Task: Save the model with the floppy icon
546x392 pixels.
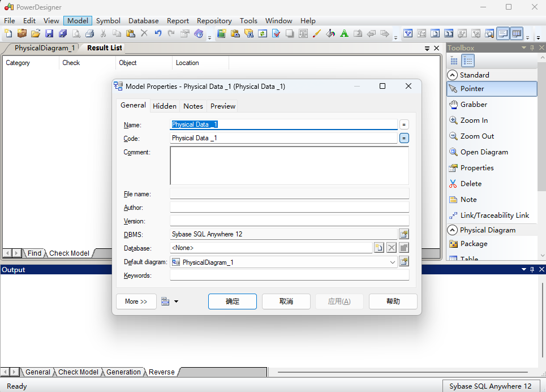Action: point(49,33)
